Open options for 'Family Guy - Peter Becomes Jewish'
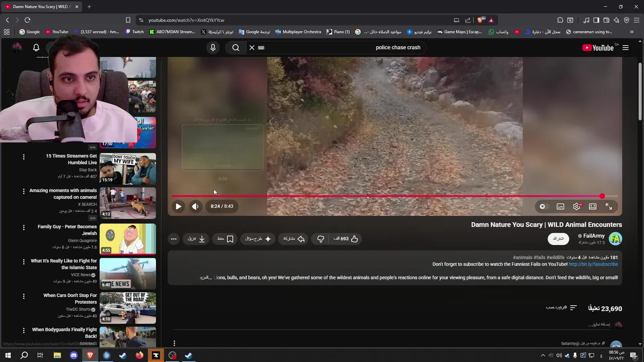 [24, 227]
